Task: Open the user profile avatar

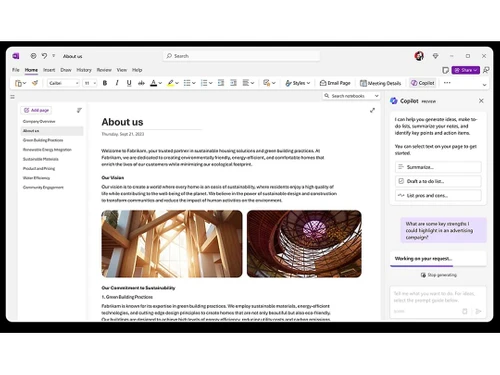Action: tap(419, 56)
